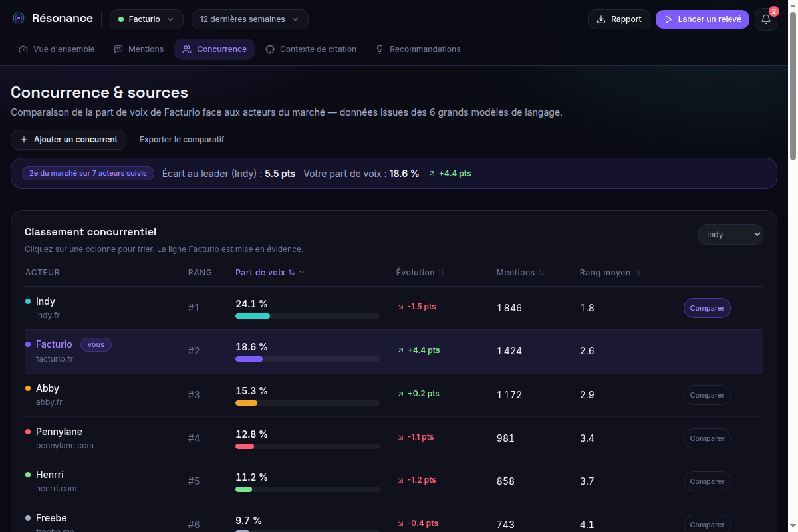Click the Comparer button for Henrri
Viewport: 798px width, 532px height.
coord(707,481)
